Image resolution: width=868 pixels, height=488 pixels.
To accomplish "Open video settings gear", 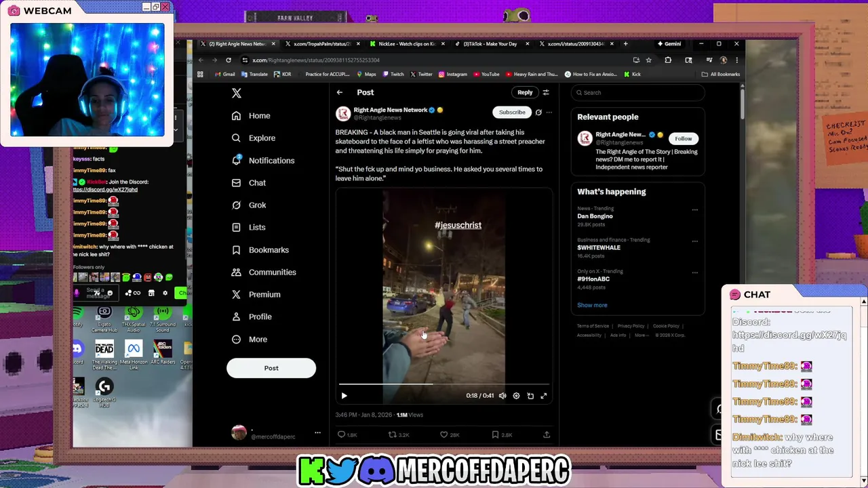I will click(516, 396).
